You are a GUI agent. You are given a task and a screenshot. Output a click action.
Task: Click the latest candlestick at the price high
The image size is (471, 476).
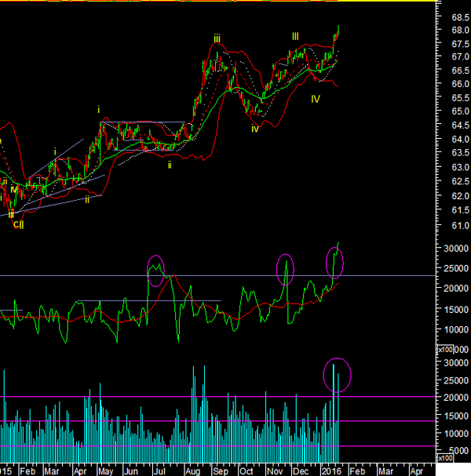338,31
